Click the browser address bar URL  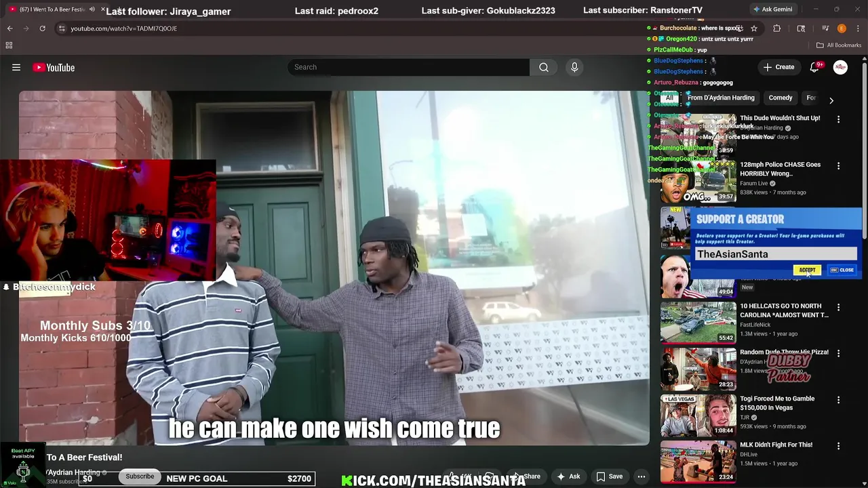(x=123, y=28)
